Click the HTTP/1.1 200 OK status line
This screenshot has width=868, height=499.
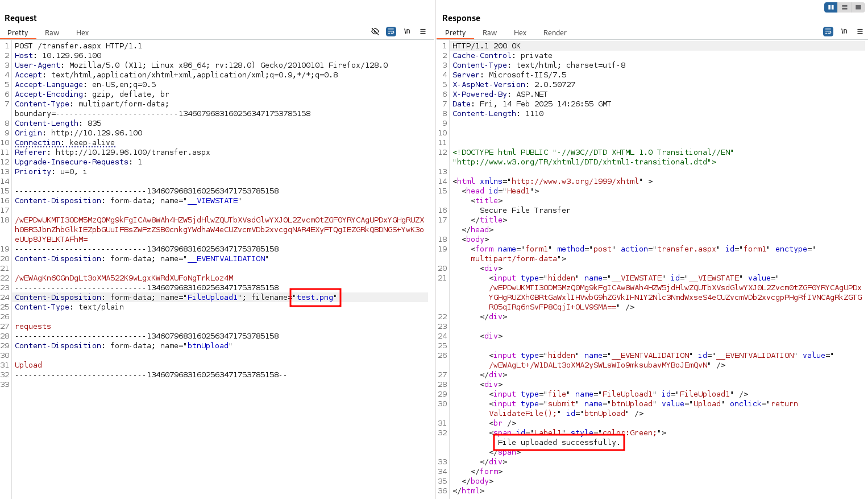(x=487, y=46)
